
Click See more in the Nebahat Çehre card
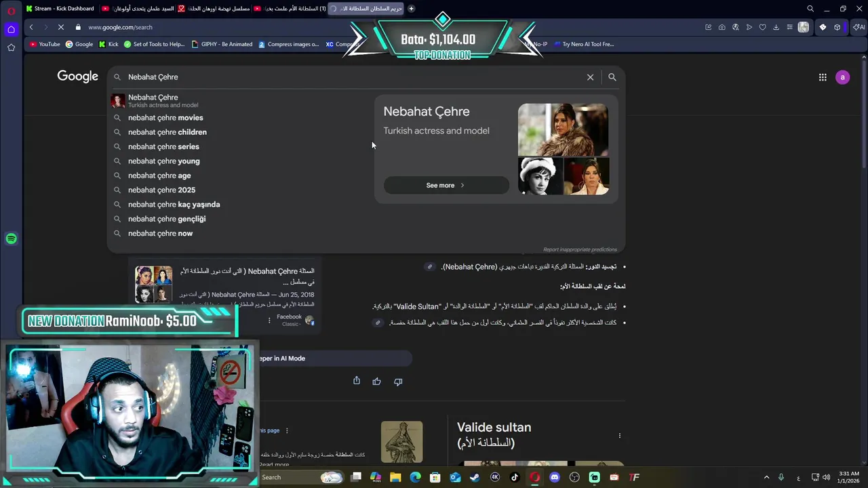pyautogui.click(x=446, y=185)
